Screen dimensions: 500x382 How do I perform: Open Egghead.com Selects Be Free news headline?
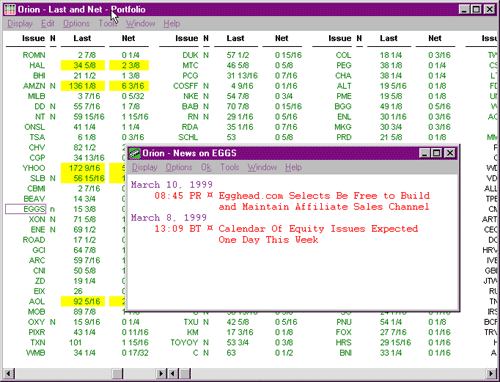[324, 201]
